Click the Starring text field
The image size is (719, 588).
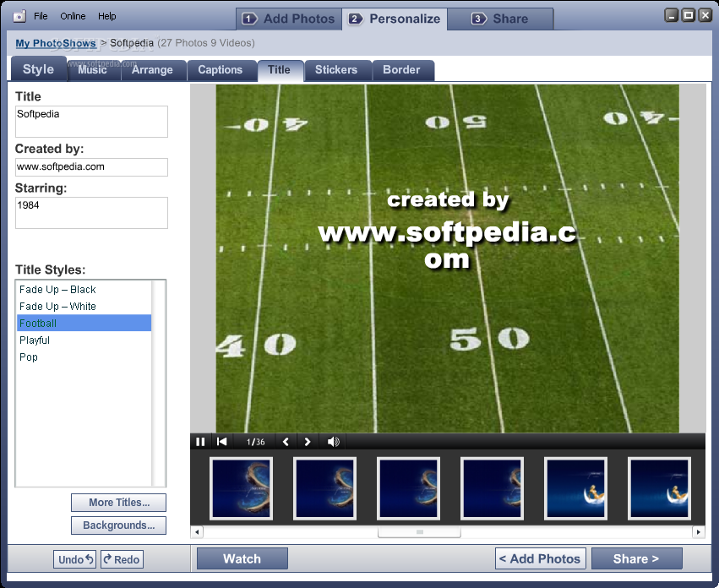tap(92, 213)
